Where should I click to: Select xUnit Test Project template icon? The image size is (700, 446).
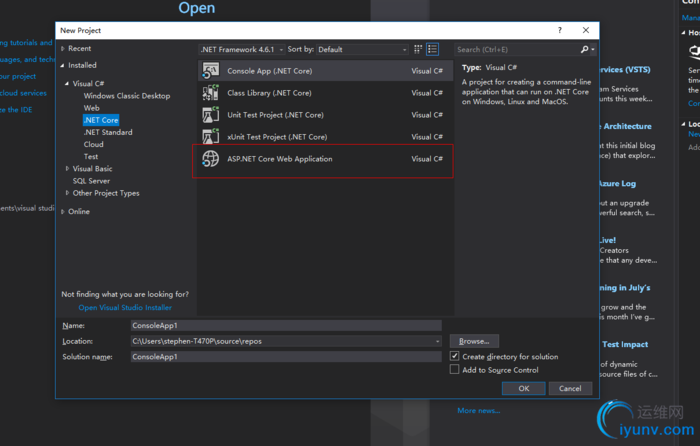point(210,137)
